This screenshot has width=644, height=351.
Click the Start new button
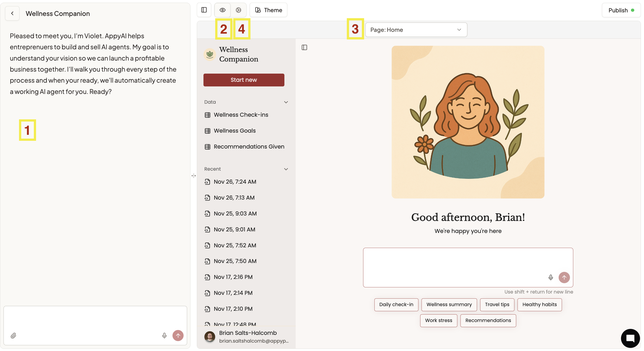[x=244, y=80]
